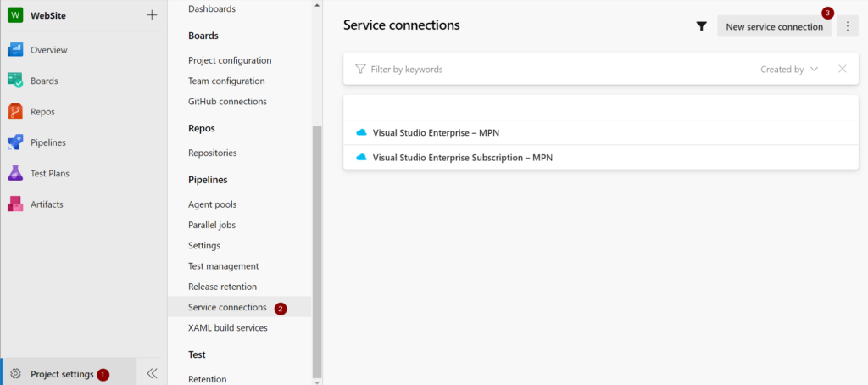Screen dimensions: 868x385
Task: Select the Test Plans flask icon
Action: 14,173
